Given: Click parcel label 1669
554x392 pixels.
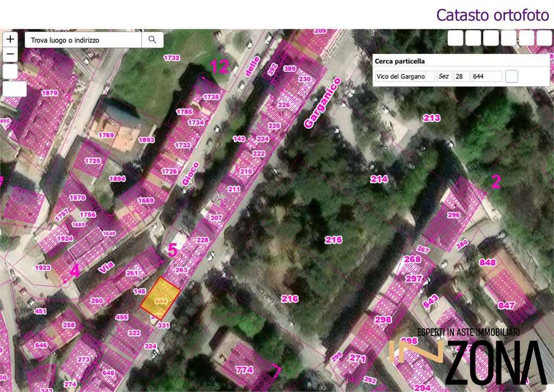Looking at the screenshot, I should pyautogui.click(x=145, y=201).
